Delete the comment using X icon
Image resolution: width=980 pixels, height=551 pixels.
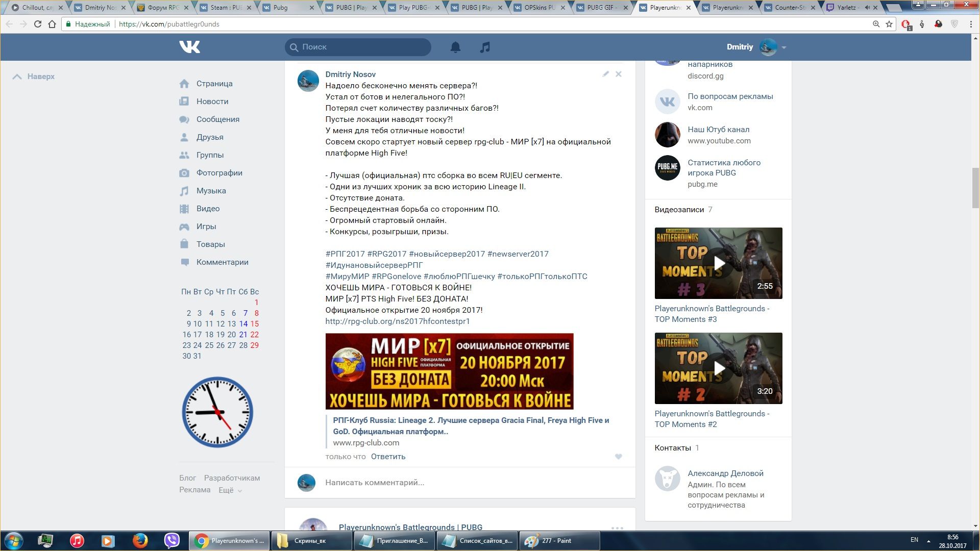point(619,74)
